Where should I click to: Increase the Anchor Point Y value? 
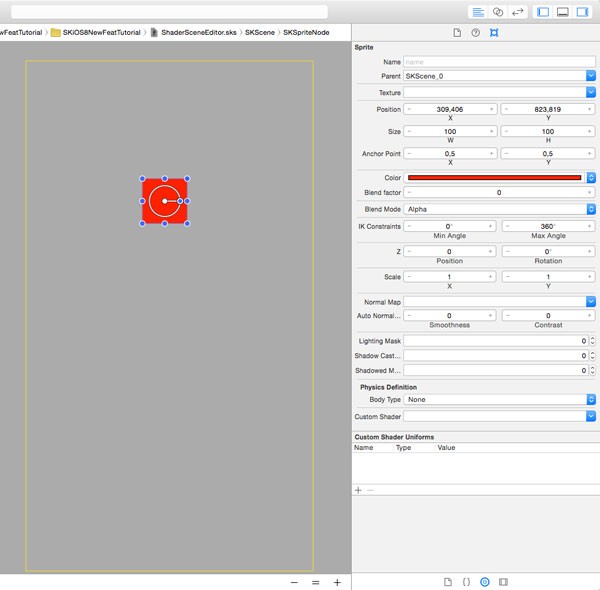click(589, 154)
